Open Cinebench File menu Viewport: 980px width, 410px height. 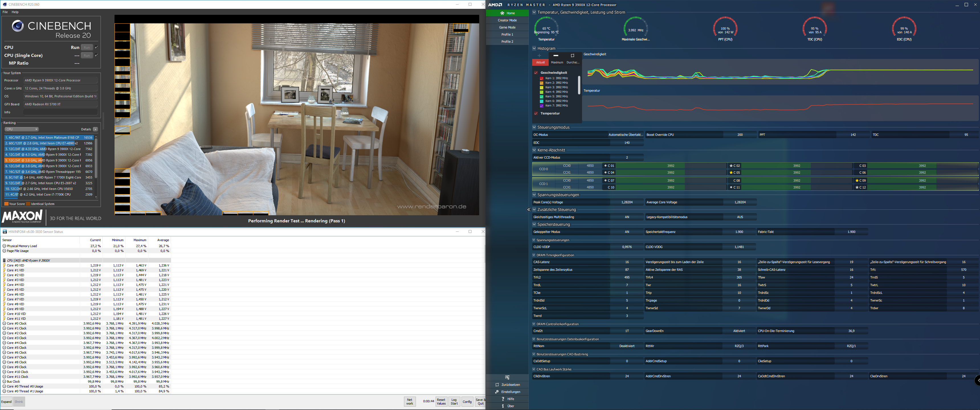click(5, 12)
